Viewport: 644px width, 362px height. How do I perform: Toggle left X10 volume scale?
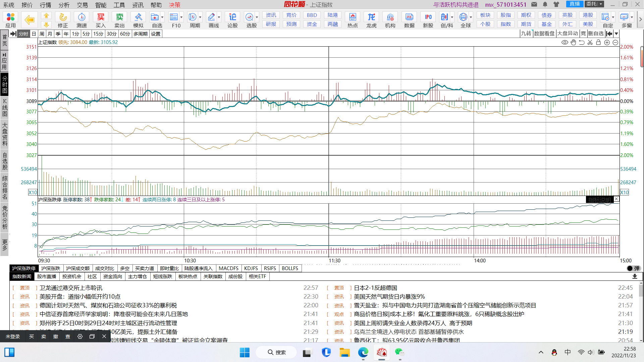tap(33, 193)
